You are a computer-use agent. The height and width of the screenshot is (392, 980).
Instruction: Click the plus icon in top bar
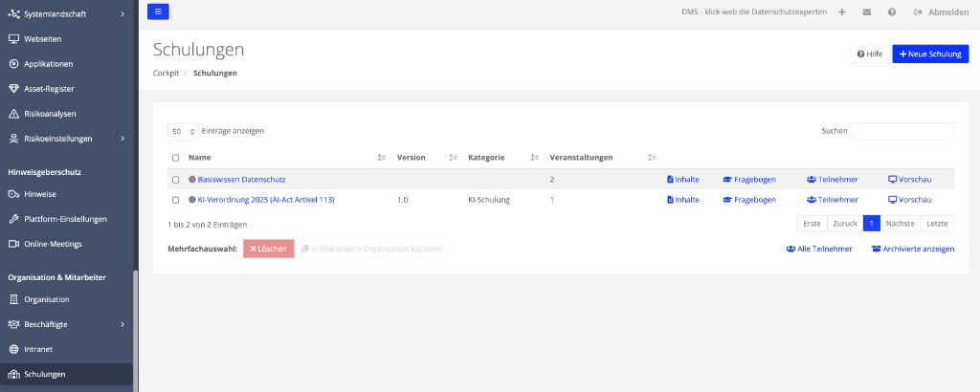tap(842, 11)
